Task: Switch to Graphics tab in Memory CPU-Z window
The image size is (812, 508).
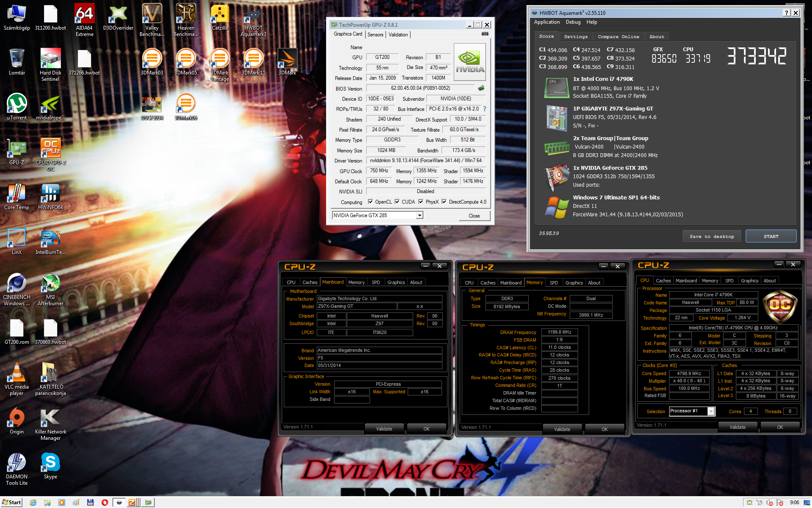Action: (574, 283)
